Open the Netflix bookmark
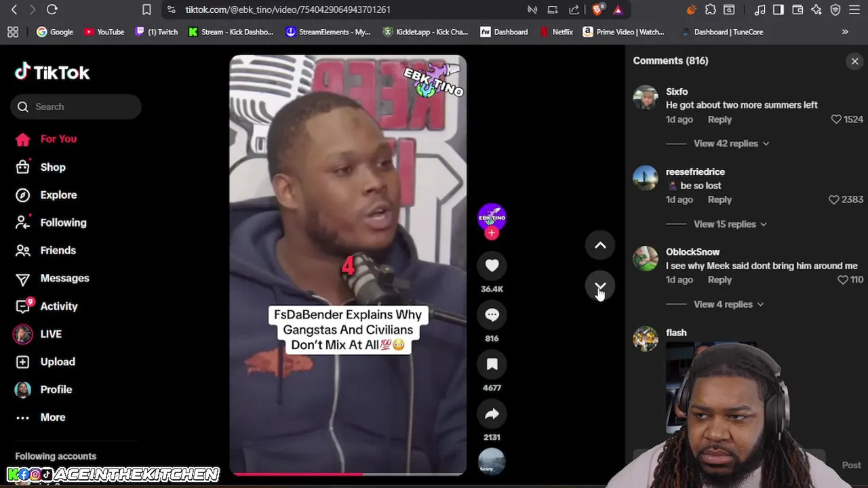868x488 pixels. tap(556, 32)
